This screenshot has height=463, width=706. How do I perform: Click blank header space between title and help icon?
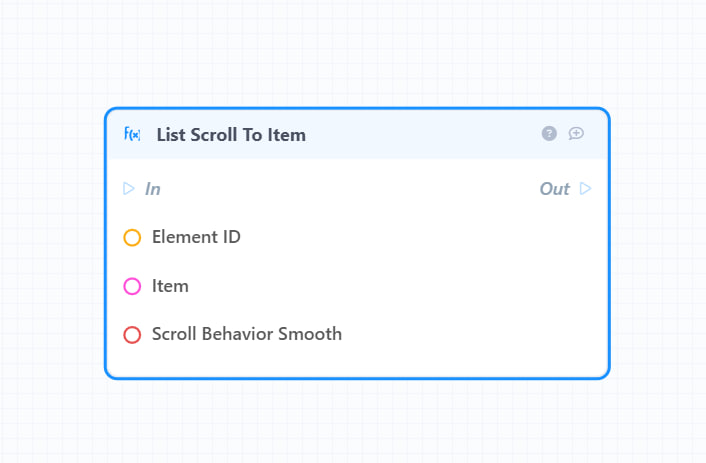[423, 134]
